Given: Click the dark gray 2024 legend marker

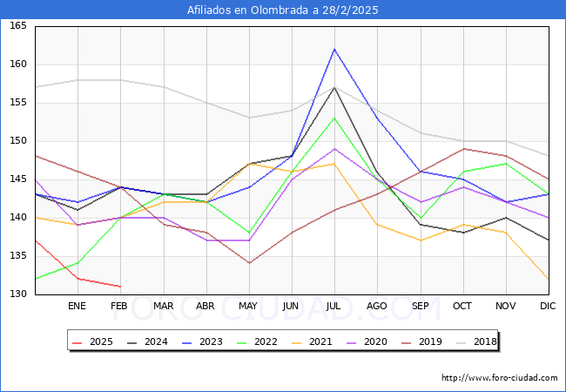Looking at the screenshot, I should [131, 342].
